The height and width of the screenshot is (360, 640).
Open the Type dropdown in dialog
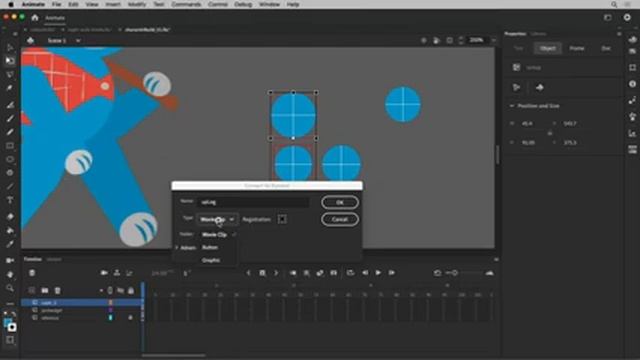[217, 219]
